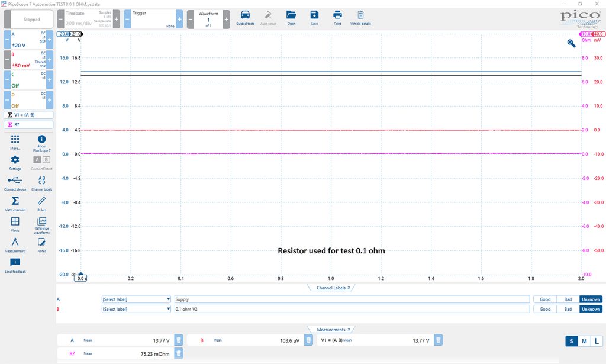Mark channel A as Good
Screen dimensions: 606x364
[x=545, y=299]
